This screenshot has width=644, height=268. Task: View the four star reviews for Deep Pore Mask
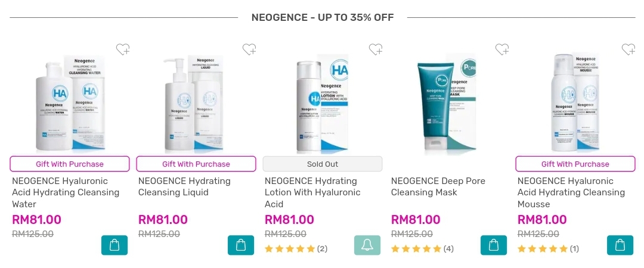click(x=423, y=249)
